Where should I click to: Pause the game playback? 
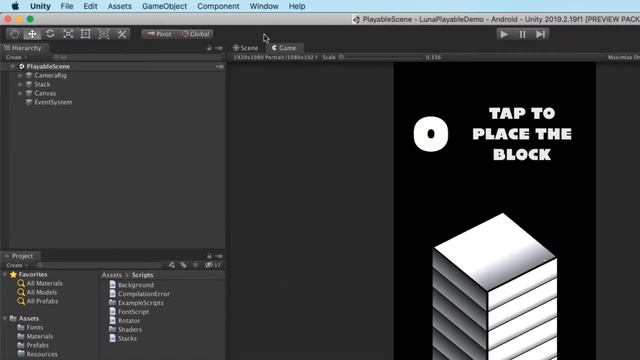[x=522, y=34]
